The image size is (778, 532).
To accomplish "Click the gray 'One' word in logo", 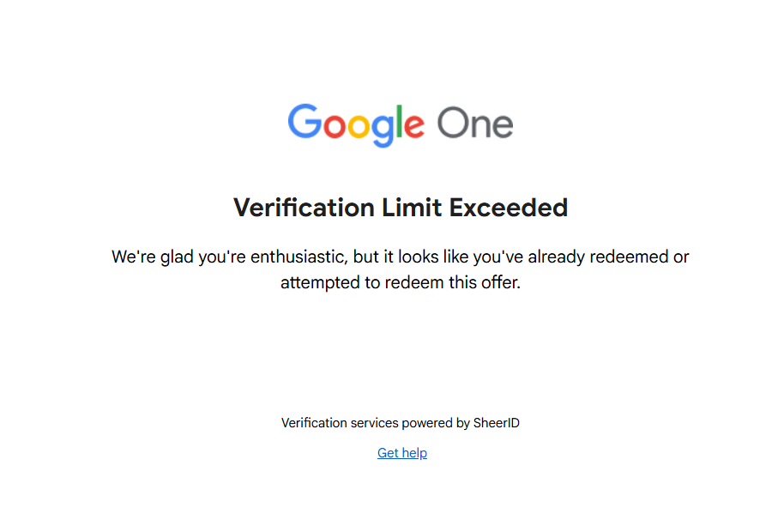I will (x=475, y=124).
